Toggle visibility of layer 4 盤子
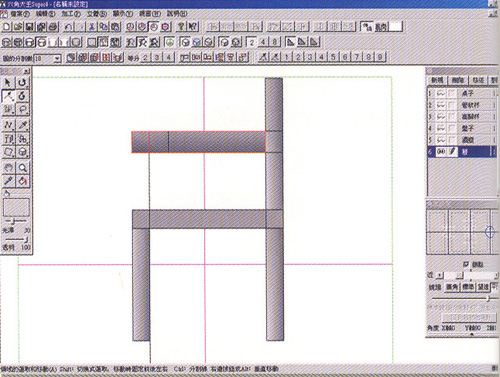This screenshot has width=500, height=377. [x=441, y=128]
